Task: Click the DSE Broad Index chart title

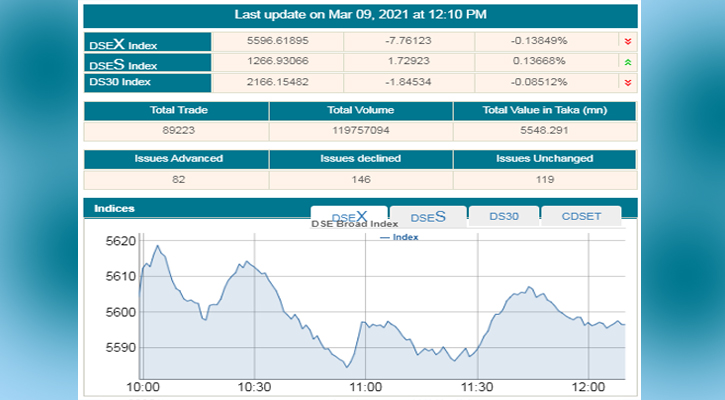Action: pyautogui.click(x=354, y=225)
